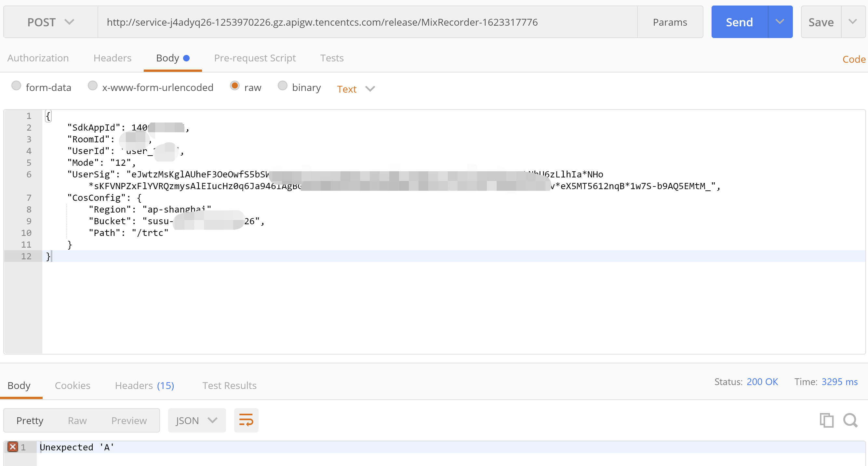
Task: Open the Text content type dropdown
Action: click(x=355, y=89)
